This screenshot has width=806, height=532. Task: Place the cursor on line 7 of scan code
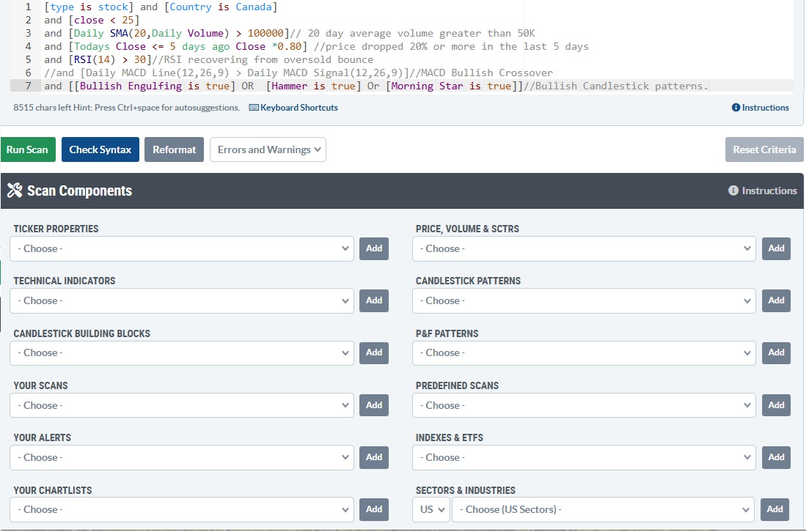pos(367,86)
